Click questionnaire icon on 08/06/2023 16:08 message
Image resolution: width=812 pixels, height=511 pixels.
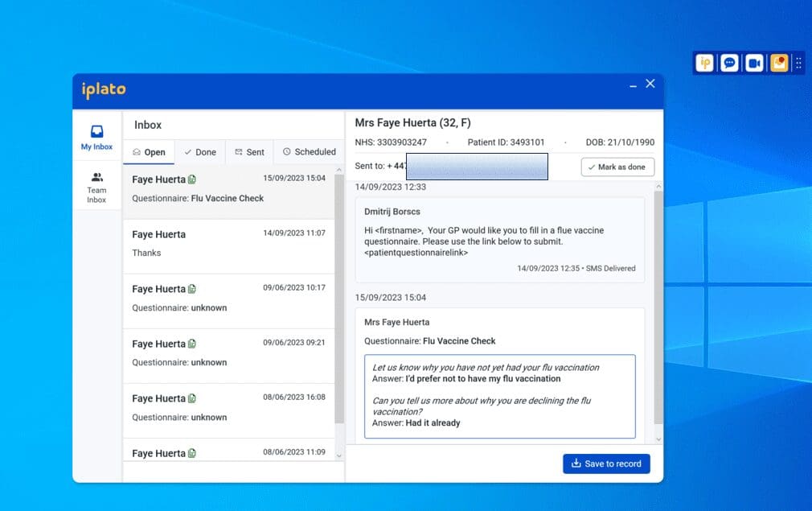coord(192,398)
